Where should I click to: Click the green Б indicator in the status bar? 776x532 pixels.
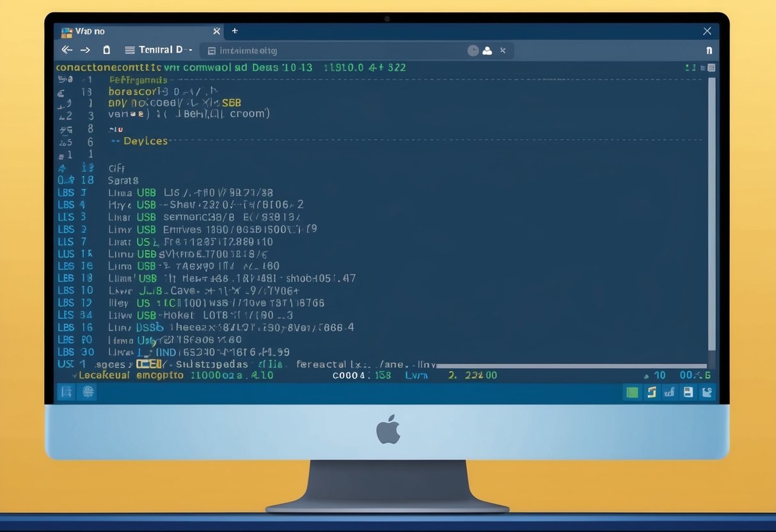708,375
